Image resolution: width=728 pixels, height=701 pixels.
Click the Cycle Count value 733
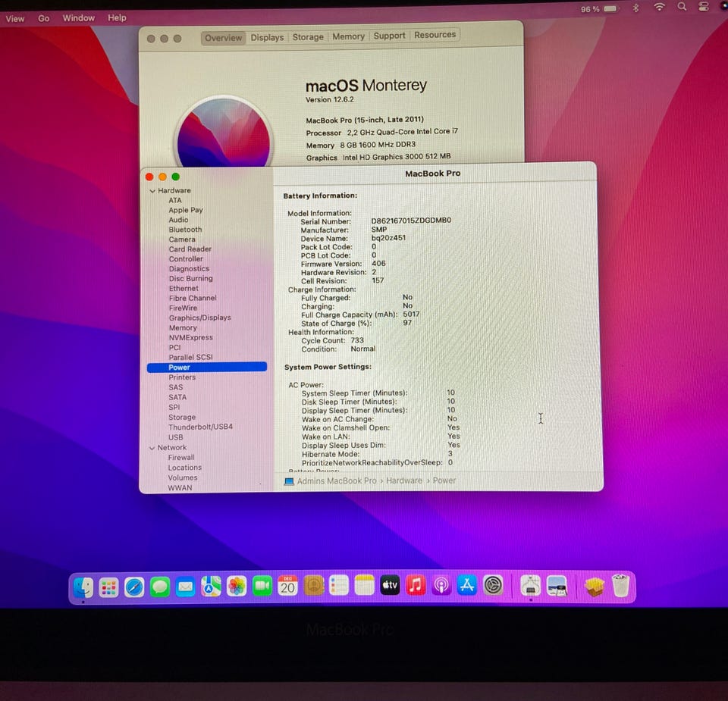pyautogui.click(x=357, y=340)
